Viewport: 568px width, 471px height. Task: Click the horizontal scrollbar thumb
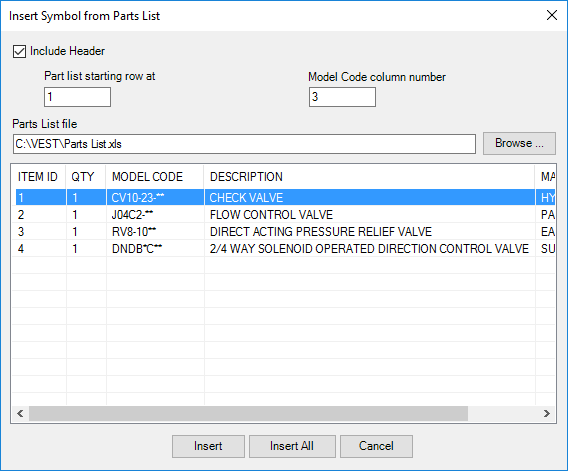tap(248, 413)
